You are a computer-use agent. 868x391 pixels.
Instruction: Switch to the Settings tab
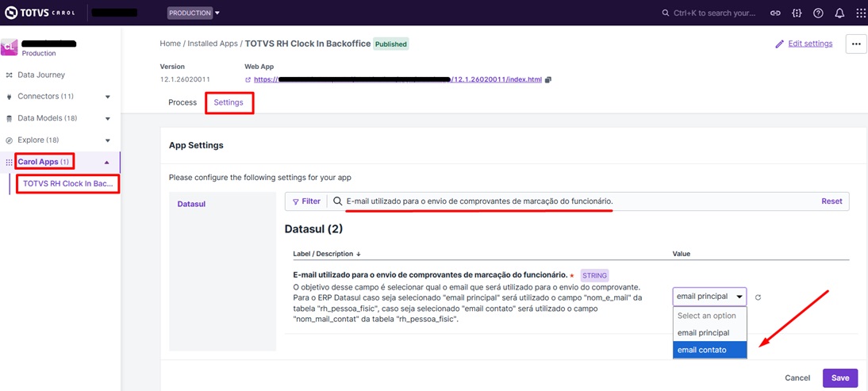point(229,103)
